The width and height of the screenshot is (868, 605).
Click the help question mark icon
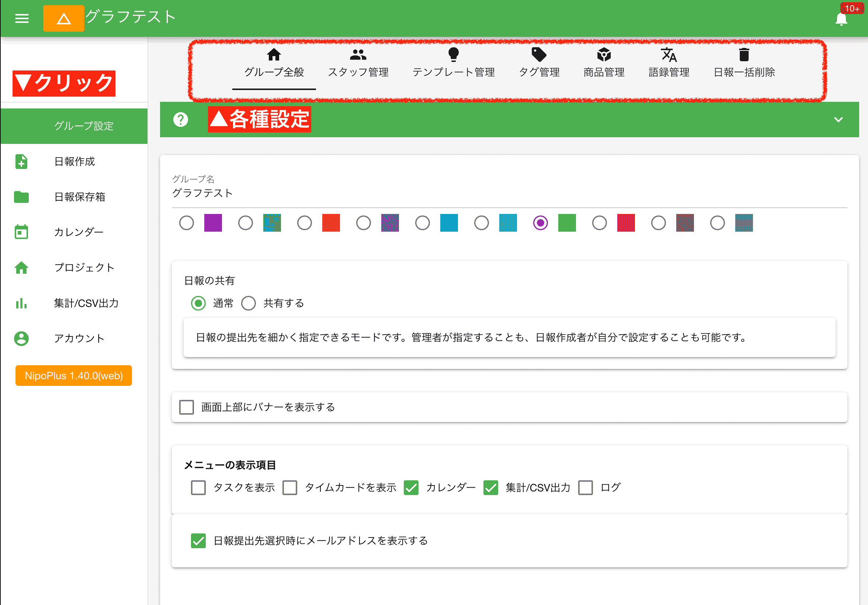point(181,120)
